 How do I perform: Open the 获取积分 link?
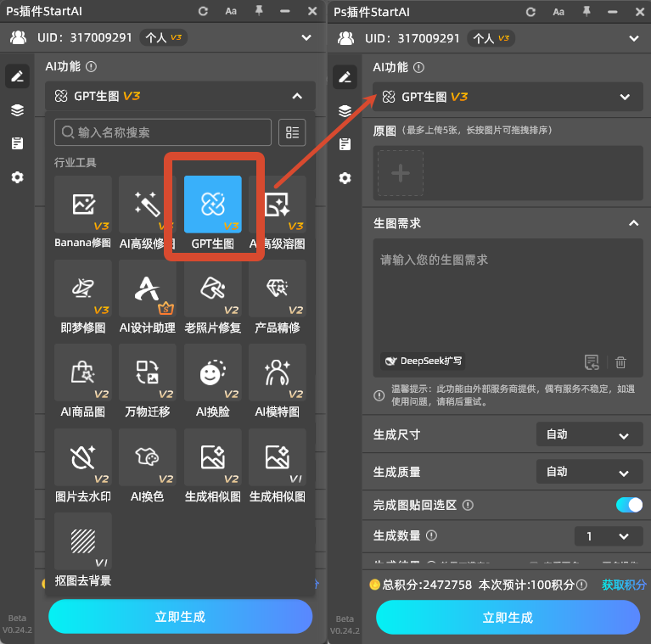624,585
